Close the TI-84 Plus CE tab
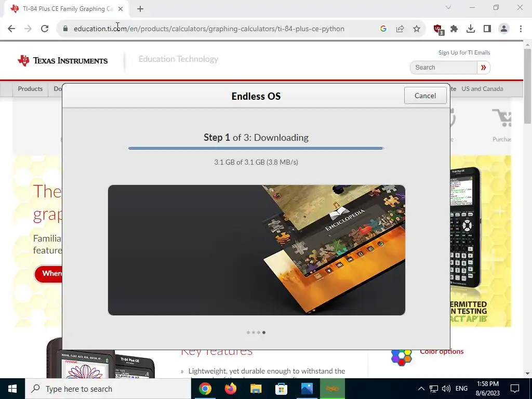The image size is (532, 399). 121,9
